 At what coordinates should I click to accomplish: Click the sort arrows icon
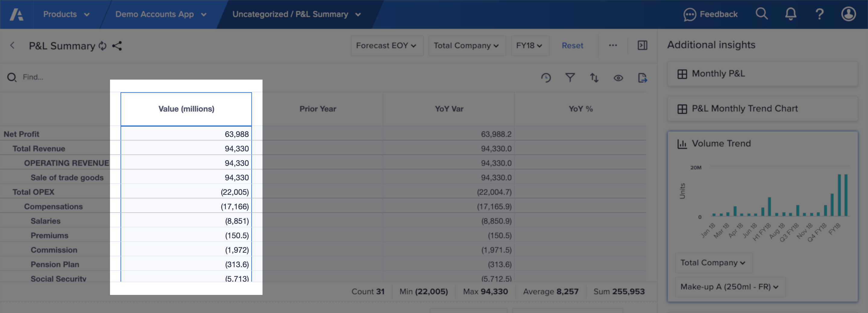[594, 78]
